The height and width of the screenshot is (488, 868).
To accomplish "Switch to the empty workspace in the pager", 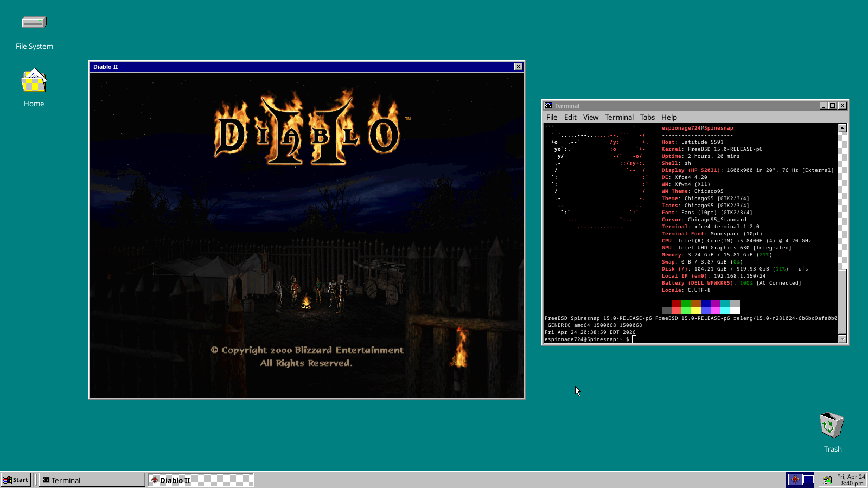I will pyautogui.click(x=808, y=479).
